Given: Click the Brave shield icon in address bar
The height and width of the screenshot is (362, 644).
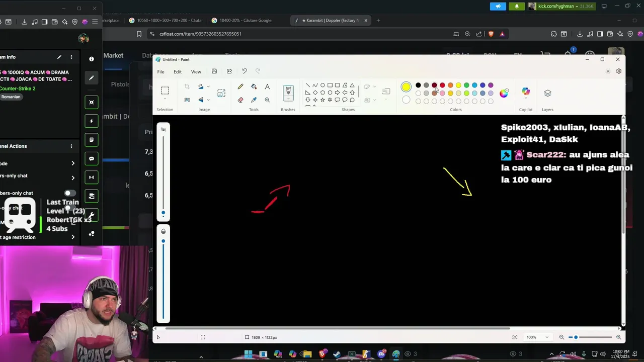Looking at the screenshot, I should [491, 34].
